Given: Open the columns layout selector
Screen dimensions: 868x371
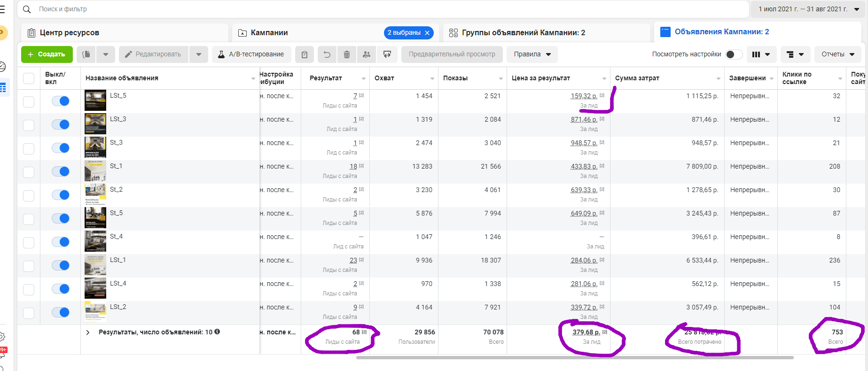Looking at the screenshot, I should pos(761,54).
